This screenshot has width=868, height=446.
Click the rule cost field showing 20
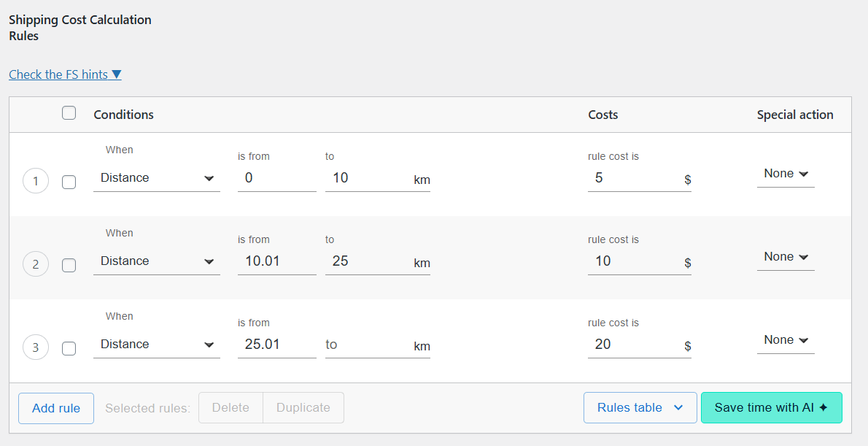coord(639,344)
